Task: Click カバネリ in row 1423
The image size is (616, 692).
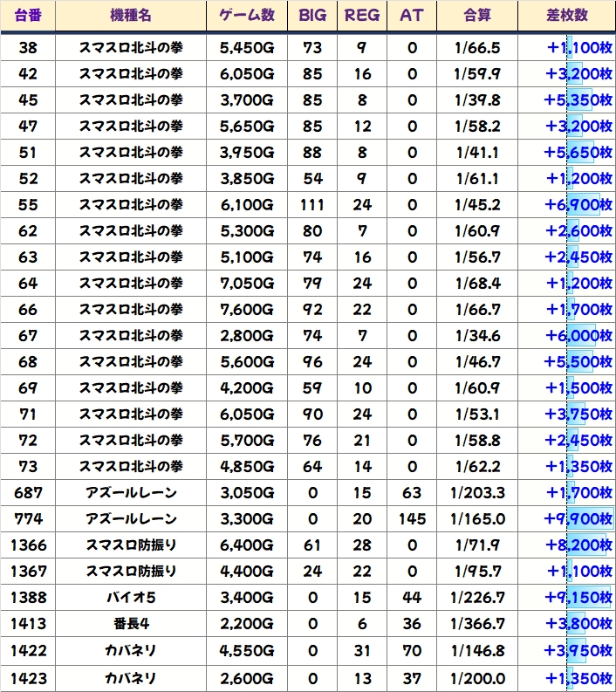Action: click(x=131, y=678)
